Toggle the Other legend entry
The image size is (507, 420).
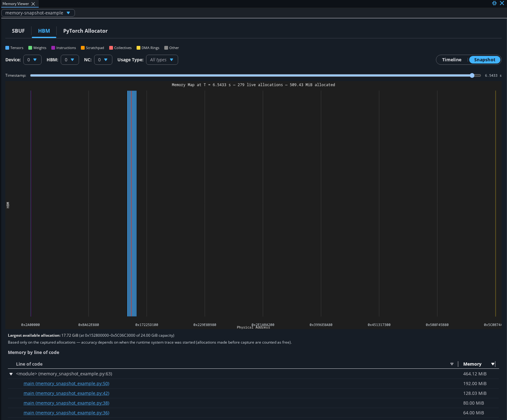pos(172,48)
